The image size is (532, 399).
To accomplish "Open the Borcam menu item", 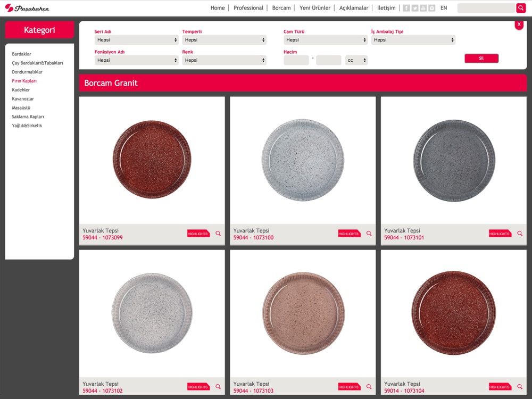I will tap(281, 8).
